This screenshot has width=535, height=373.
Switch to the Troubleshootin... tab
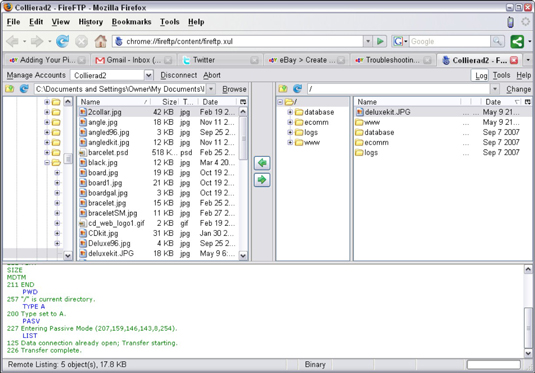[x=393, y=60]
